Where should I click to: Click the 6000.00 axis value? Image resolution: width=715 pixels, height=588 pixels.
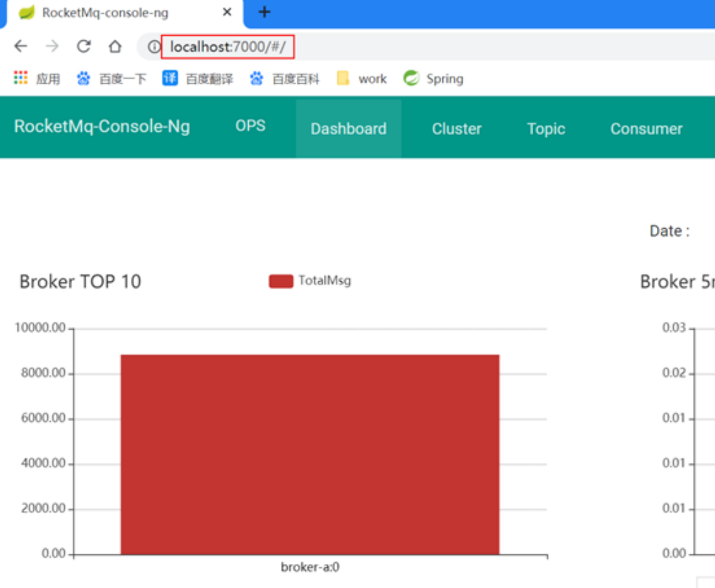coord(43,418)
